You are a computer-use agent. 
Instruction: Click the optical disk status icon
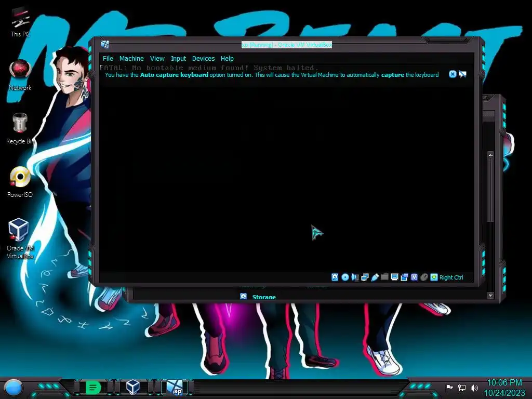pos(345,277)
